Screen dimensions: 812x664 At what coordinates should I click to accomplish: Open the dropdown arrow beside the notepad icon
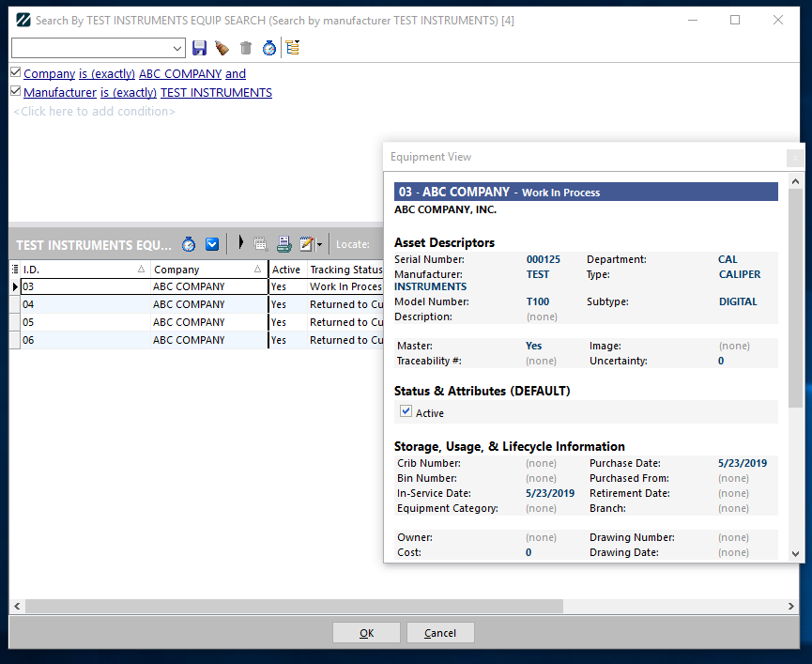(x=319, y=245)
